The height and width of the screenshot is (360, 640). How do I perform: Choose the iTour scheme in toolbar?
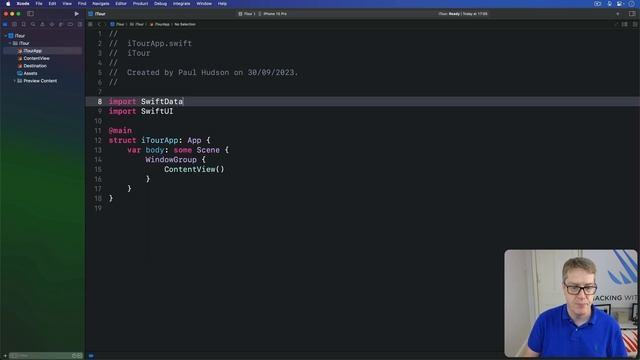point(247,14)
